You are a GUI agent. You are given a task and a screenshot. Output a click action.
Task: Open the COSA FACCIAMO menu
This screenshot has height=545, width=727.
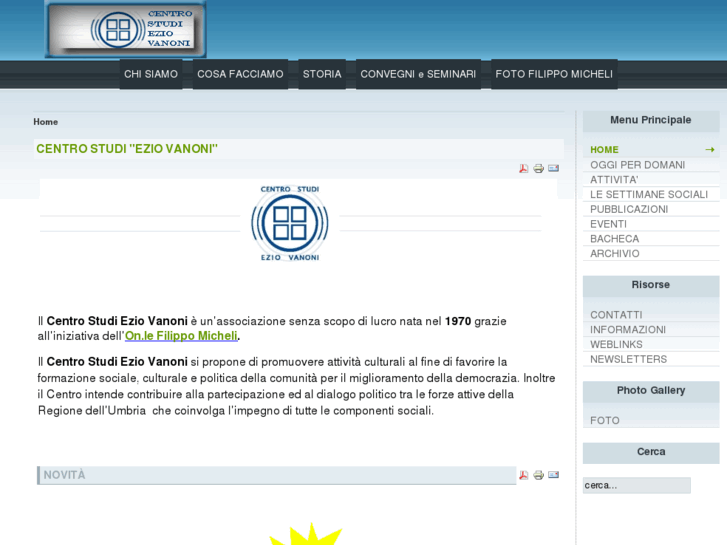point(240,74)
